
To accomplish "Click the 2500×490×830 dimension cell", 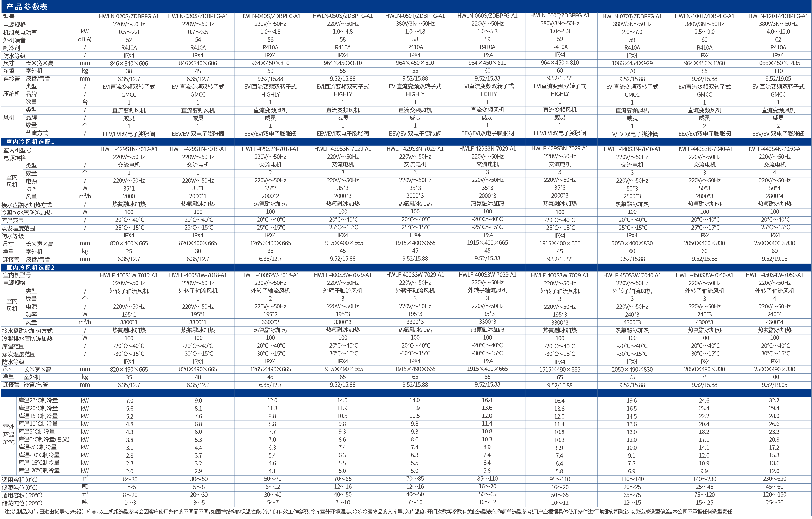I will [x=774, y=369].
